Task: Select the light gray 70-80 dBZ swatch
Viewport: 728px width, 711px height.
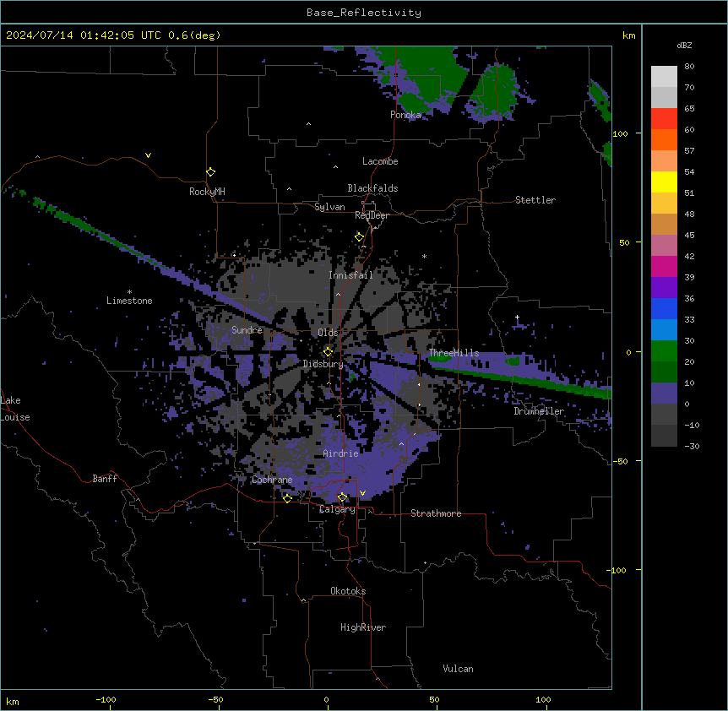Action: point(664,77)
